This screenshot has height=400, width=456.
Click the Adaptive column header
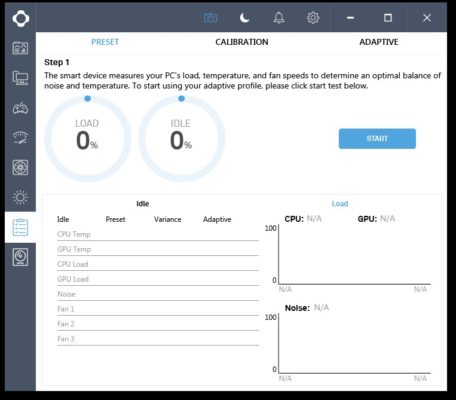pyautogui.click(x=217, y=219)
